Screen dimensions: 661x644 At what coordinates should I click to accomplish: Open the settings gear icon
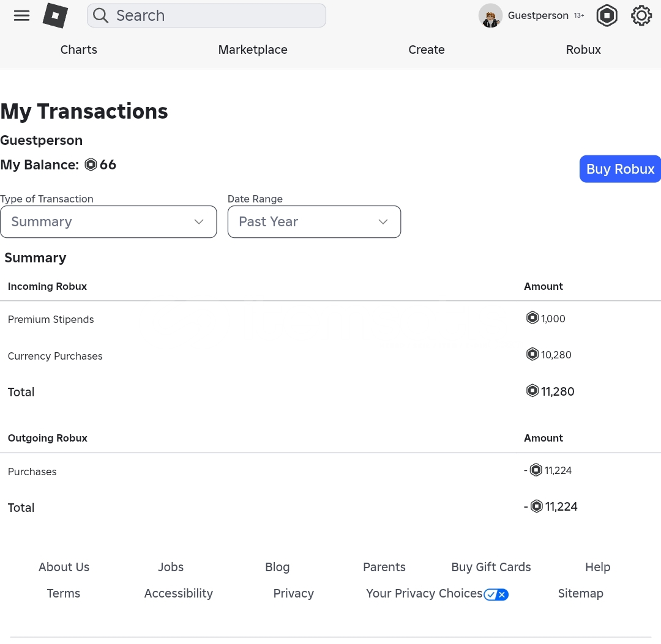pyautogui.click(x=641, y=16)
